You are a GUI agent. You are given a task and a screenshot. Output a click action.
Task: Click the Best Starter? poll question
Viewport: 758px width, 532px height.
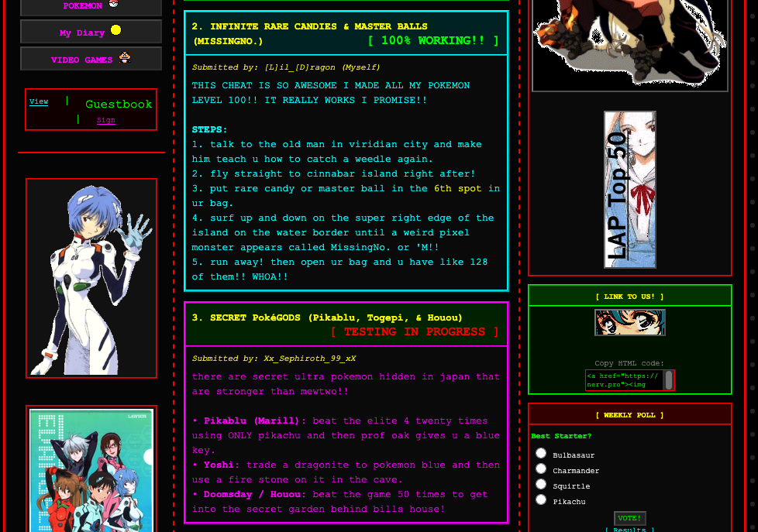(x=561, y=436)
